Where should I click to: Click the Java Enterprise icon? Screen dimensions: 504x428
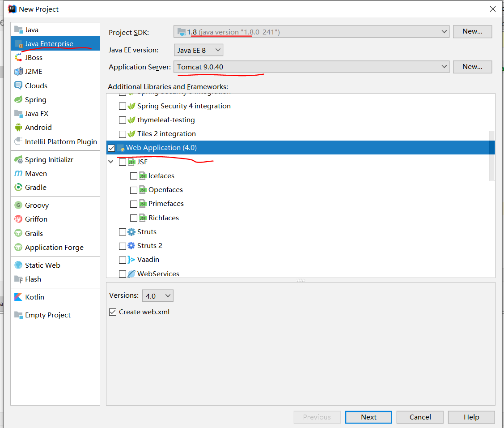click(x=18, y=44)
